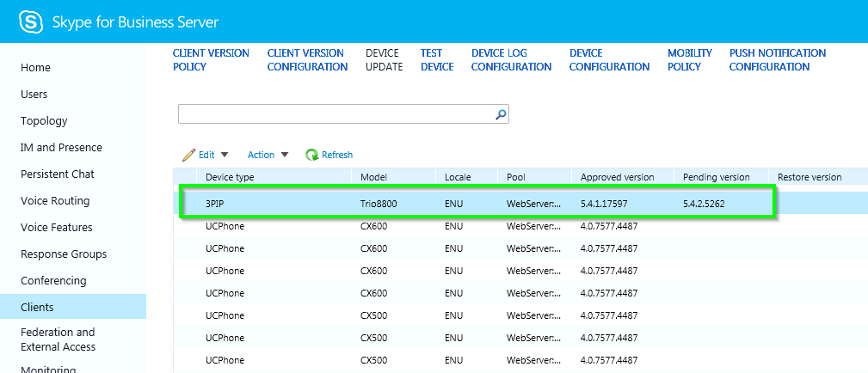The width and height of the screenshot is (868, 373).
Task: Open the Client Version Policy tab
Action: coord(211,60)
